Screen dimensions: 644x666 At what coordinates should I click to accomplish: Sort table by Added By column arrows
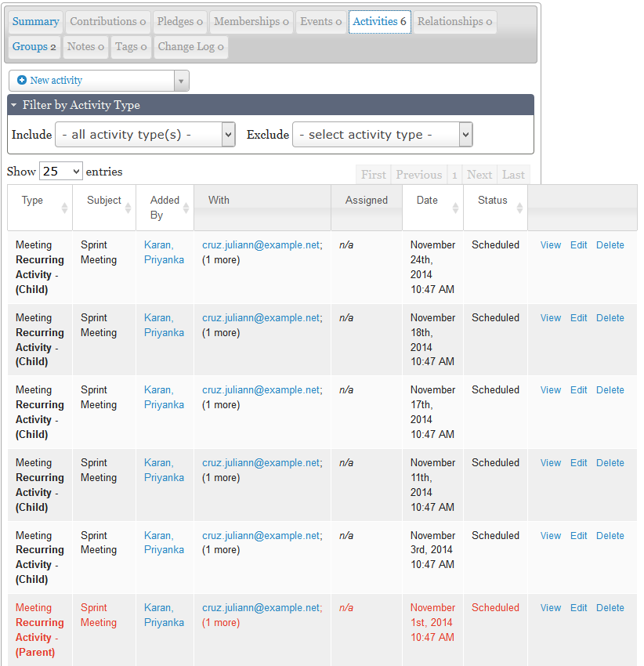pos(186,208)
